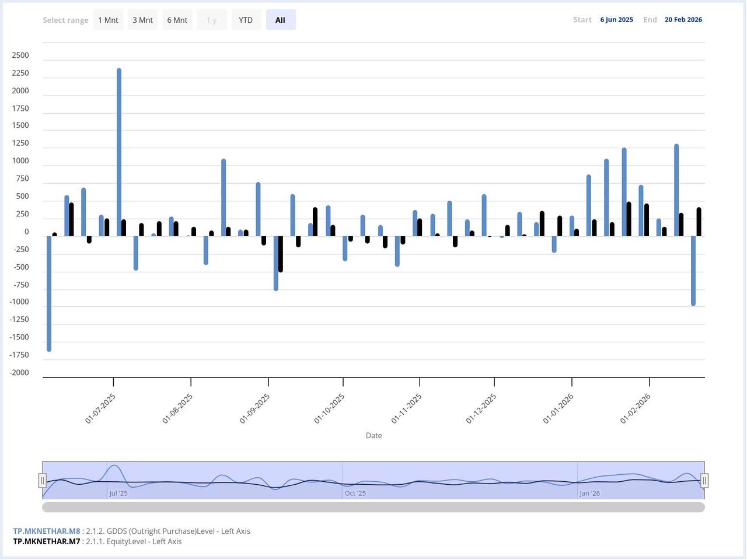Select the tallest blue bar near 01-07-2025
The height and width of the screenshot is (560, 747).
(x=120, y=152)
